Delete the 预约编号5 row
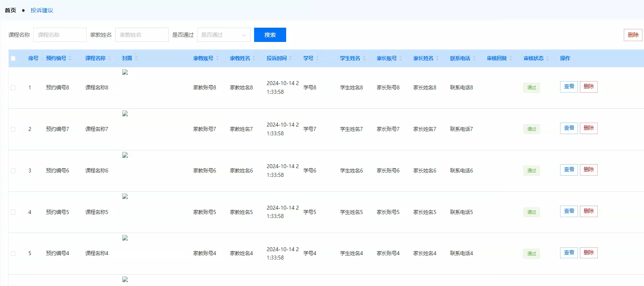The height and width of the screenshot is (286, 644). coord(589,211)
